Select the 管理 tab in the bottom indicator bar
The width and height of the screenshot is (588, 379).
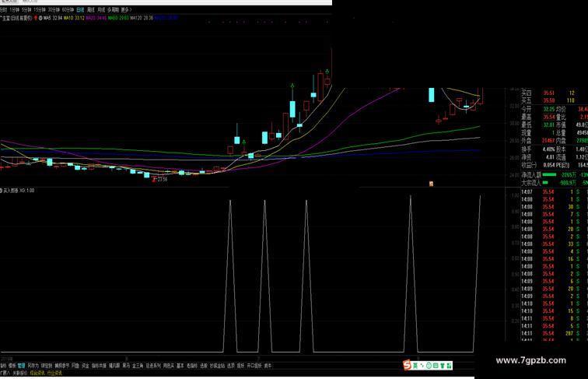21,366
